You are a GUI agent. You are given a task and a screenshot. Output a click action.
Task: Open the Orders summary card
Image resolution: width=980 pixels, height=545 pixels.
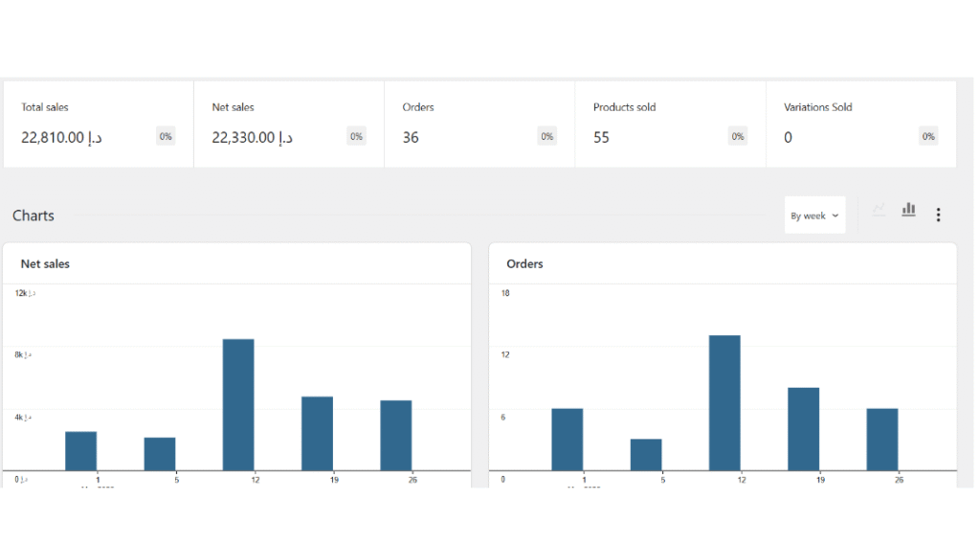point(479,124)
